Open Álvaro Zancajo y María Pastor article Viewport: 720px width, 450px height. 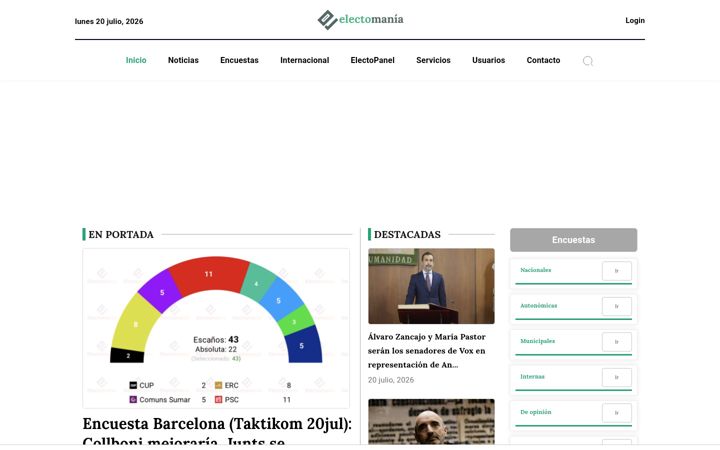427,351
